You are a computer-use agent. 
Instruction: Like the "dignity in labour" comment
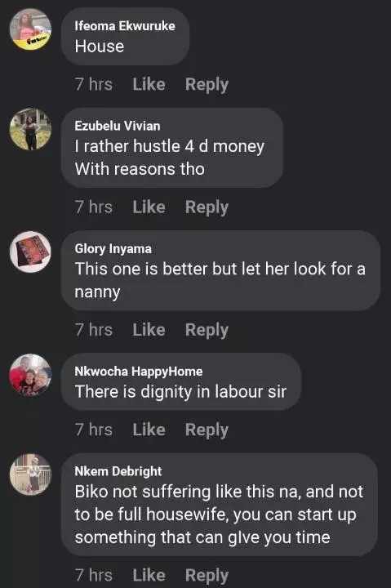click(149, 430)
